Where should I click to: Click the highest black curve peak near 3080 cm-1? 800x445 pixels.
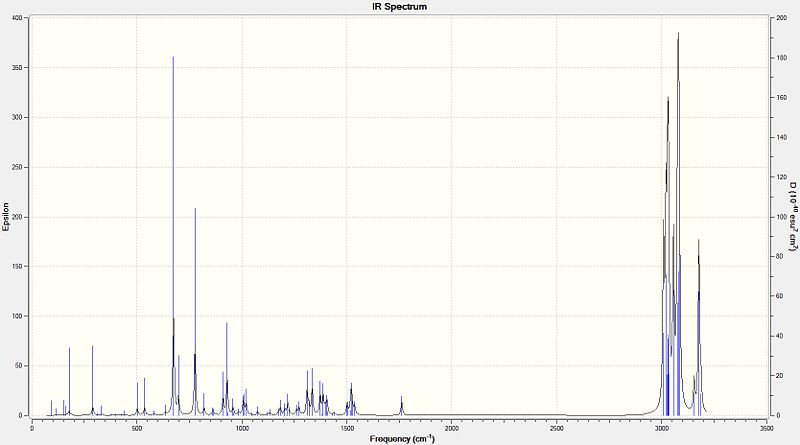[x=678, y=35]
